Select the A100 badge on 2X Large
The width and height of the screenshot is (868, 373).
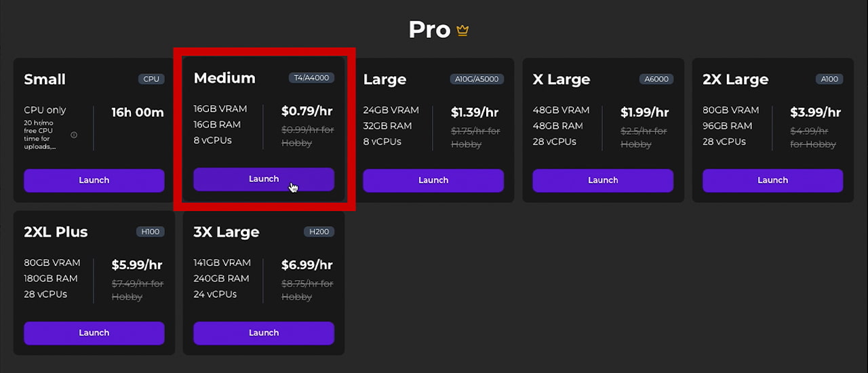[829, 79]
